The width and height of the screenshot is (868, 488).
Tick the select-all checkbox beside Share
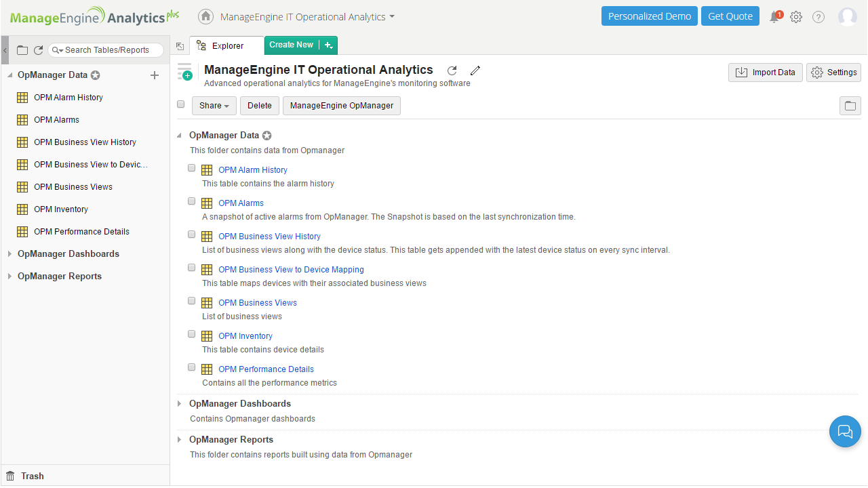pyautogui.click(x=181, y=104)
